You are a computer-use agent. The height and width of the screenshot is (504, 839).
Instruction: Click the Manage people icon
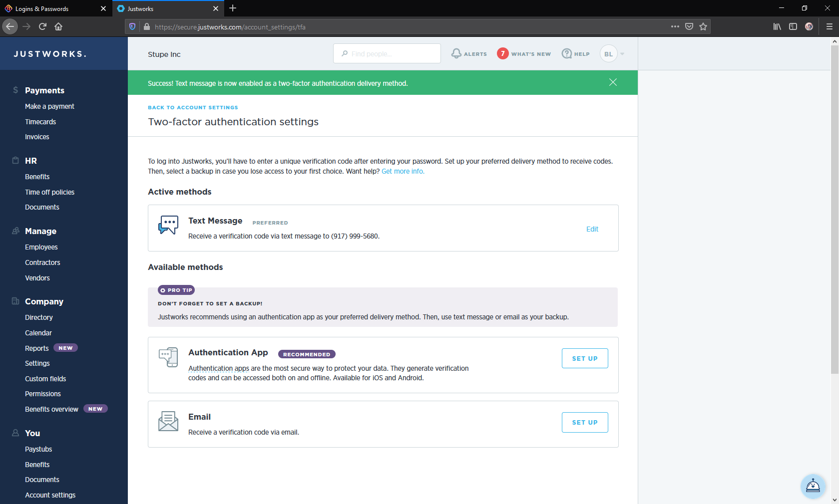click(x=15, y=231)
